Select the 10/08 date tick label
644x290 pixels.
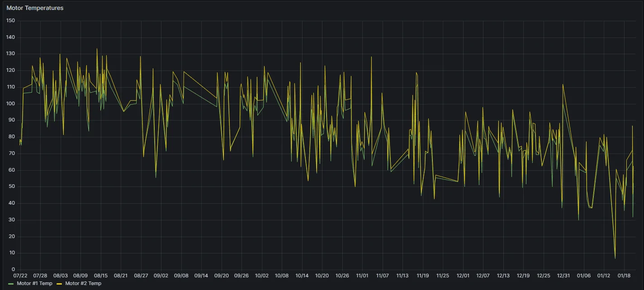282,275
